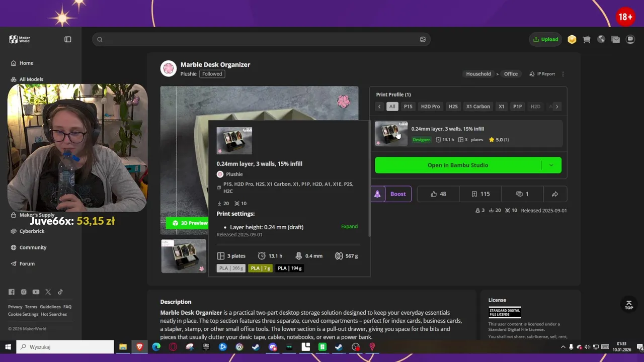The height and width of the screenshot is (362, 644).
Task: Open the YouTube social icon
Action: [x=36, y=292]
